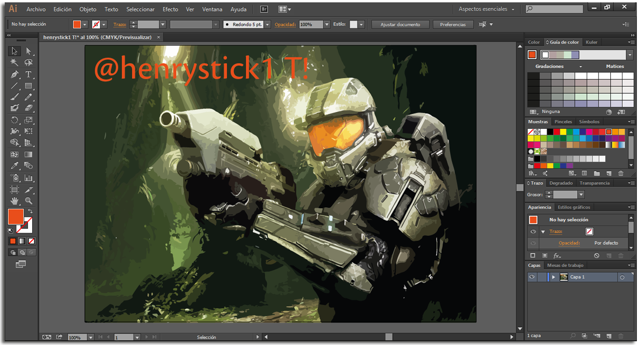
Task: Switch to the Degradado tab
Action: coord(562,183)
